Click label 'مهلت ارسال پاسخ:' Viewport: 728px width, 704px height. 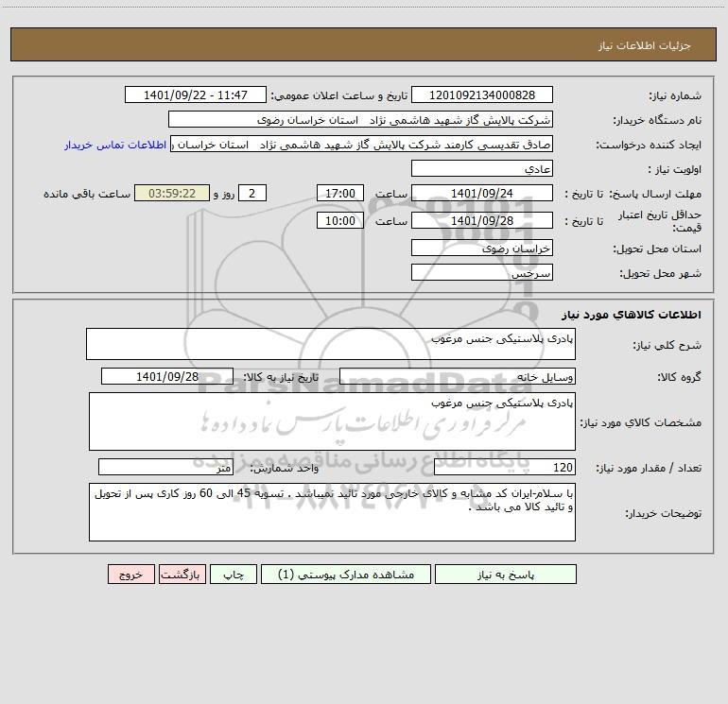pos(655,194)
